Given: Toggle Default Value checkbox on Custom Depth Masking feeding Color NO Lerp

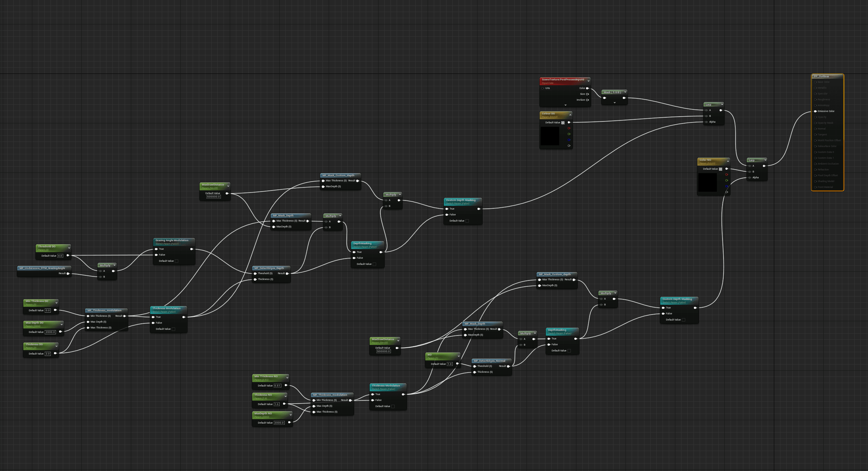Looking at the screenshot, I should click(684, 320).
